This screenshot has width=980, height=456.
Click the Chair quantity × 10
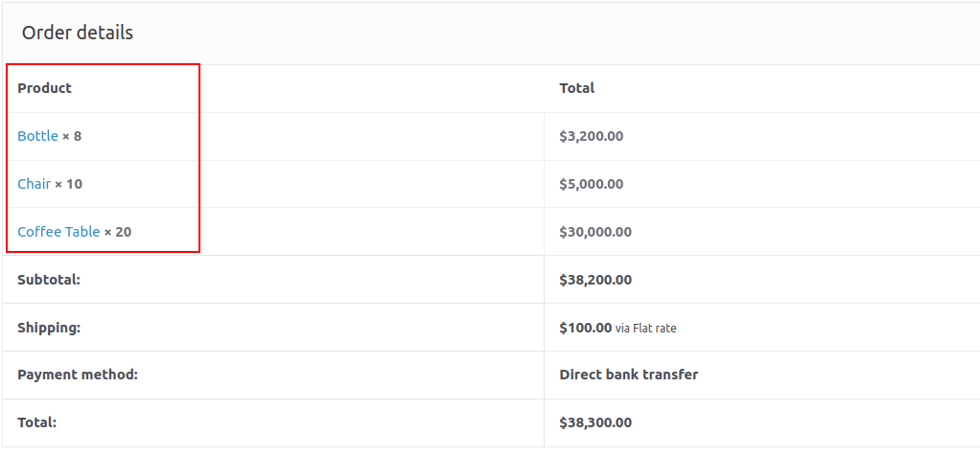[x=69, y=184]
